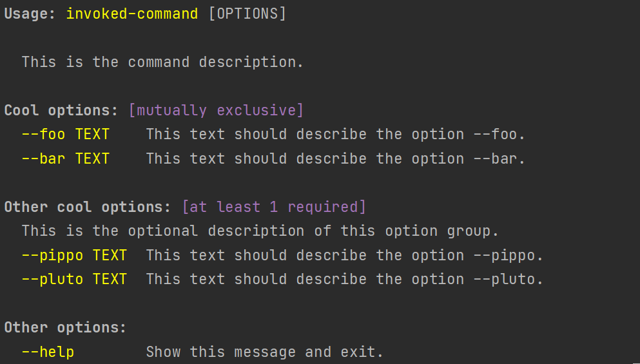
Task: Click the gray description sentence for --foo
Action: point(336,135)
